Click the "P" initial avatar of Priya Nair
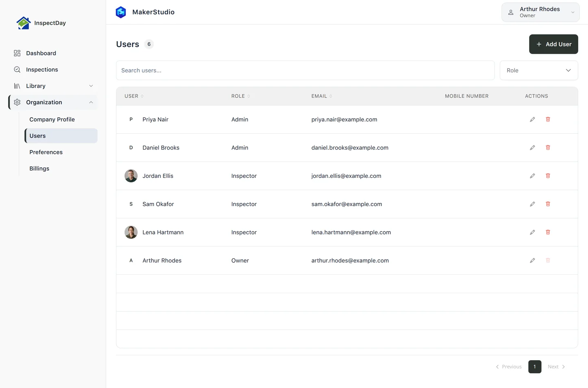Image resolution: width=588 pixels, height=388 pixels. [x=131, y=119]
